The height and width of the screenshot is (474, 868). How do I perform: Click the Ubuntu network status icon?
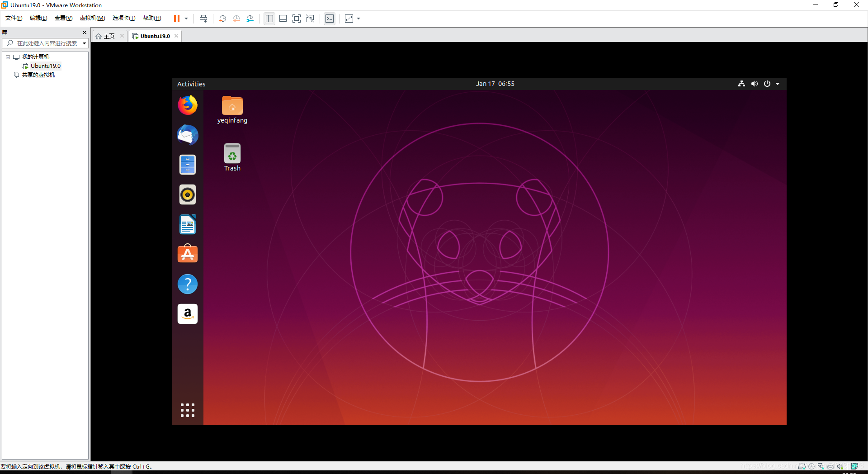(x=741, y=84)
